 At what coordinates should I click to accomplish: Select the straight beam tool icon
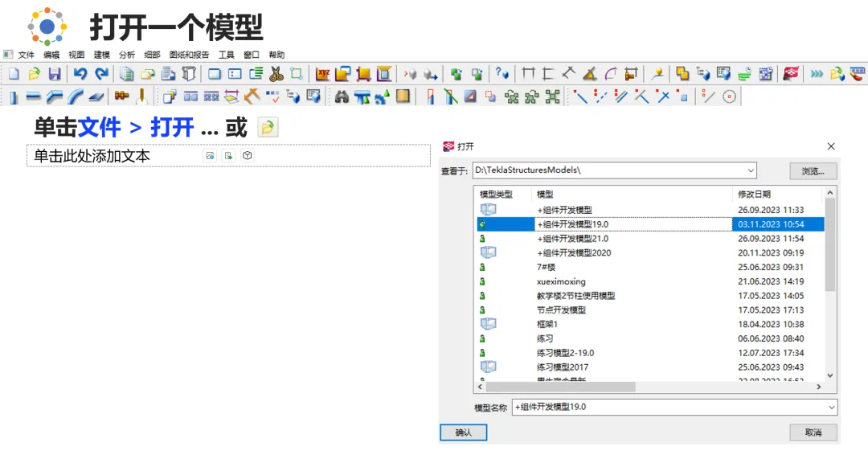(33, 97)
